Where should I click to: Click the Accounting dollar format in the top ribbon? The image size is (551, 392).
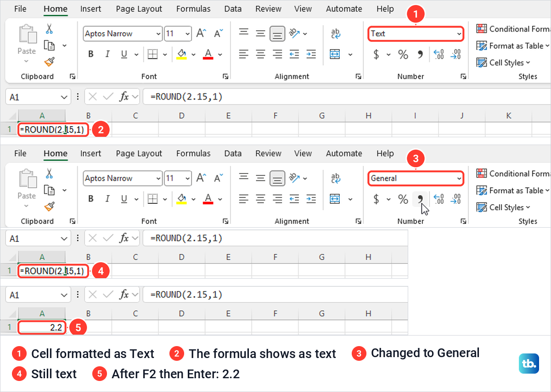point(377,55)
